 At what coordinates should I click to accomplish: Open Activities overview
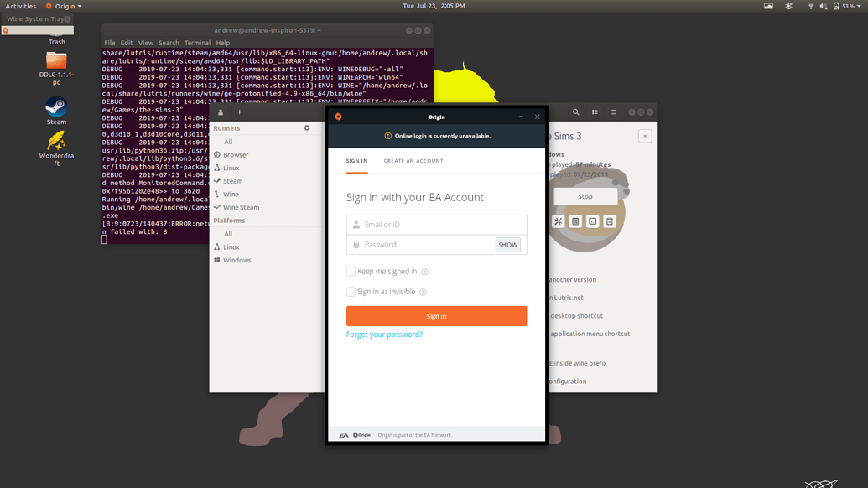(20, 6)
